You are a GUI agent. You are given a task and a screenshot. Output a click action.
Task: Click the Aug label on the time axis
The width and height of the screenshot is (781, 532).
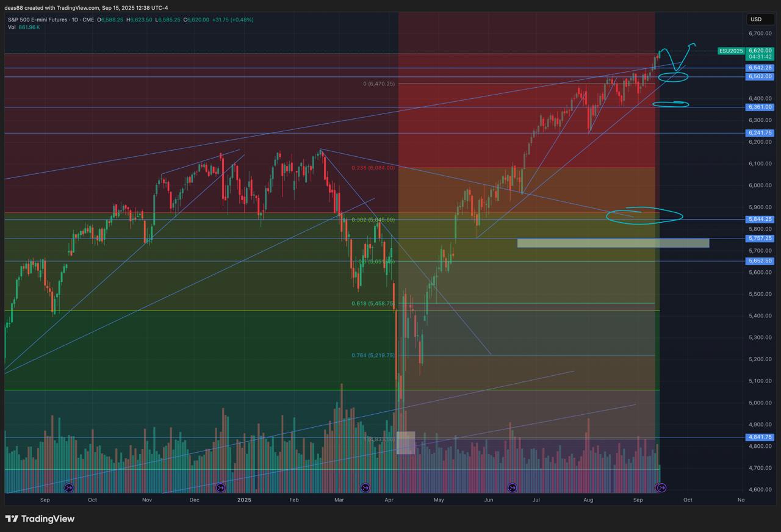coord(588,500)
